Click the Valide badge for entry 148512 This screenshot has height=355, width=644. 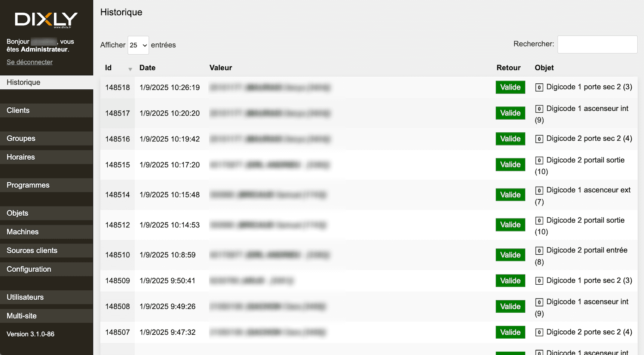tap(510, 225)
